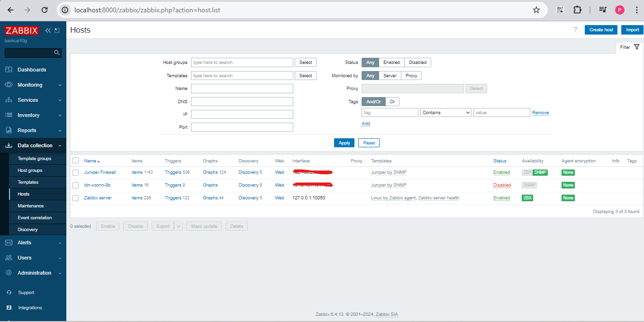The image size is (644, 322).
Task: Sort hosts by Name column header
Action: (92, 161)
